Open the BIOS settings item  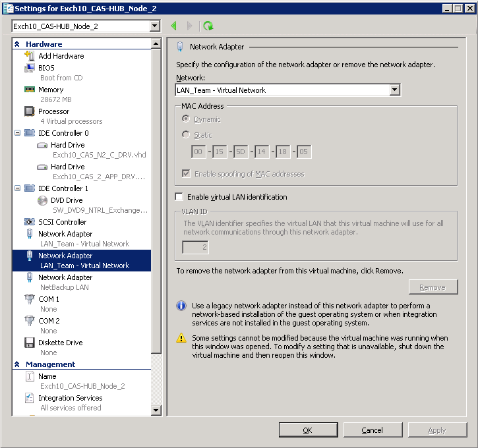point(46,68)
